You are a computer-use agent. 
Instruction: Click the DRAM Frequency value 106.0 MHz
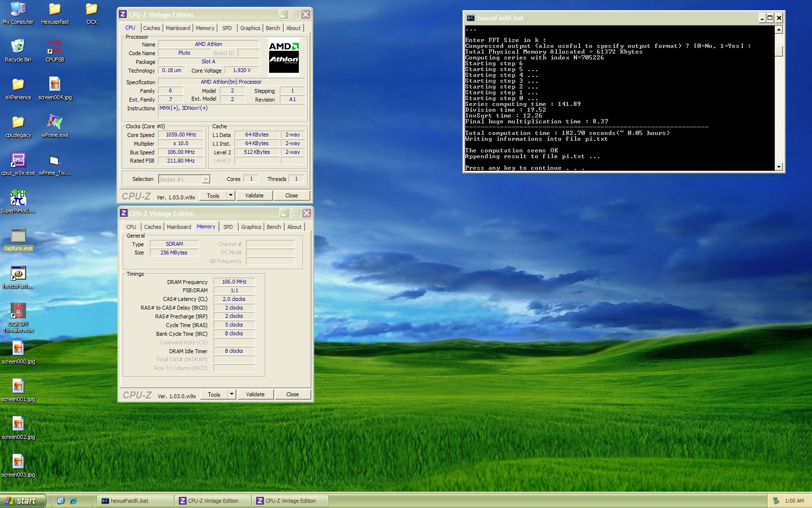click(x=234, y=282)
